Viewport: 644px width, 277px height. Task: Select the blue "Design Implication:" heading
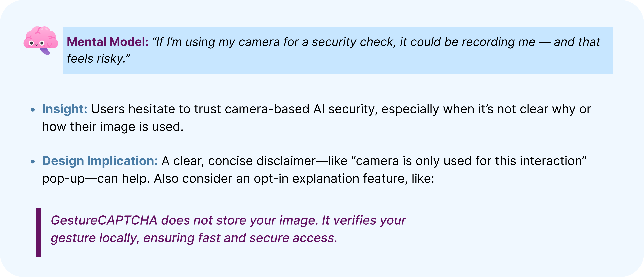pyautogui.click(x=100, y=161)
